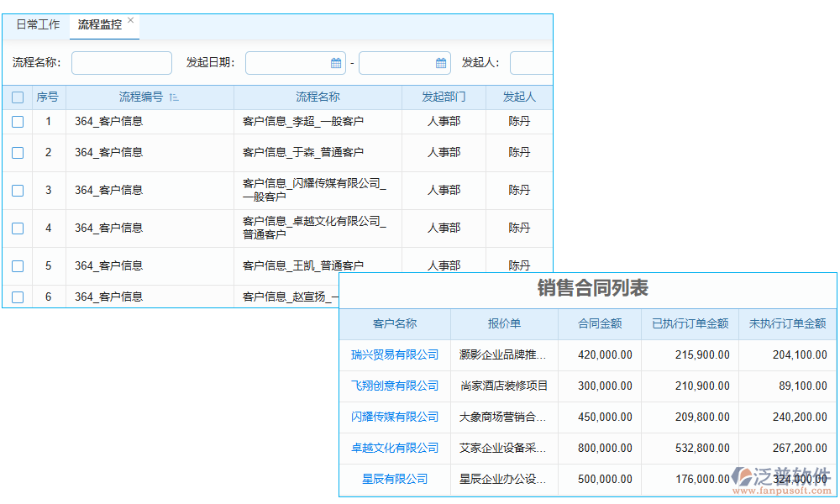Check the row for 客户信息_闪耀传媒有限公司
Image resolution: width=840 pixels, height=504 pixels.
pyautogui.click(x=17, y=190)
